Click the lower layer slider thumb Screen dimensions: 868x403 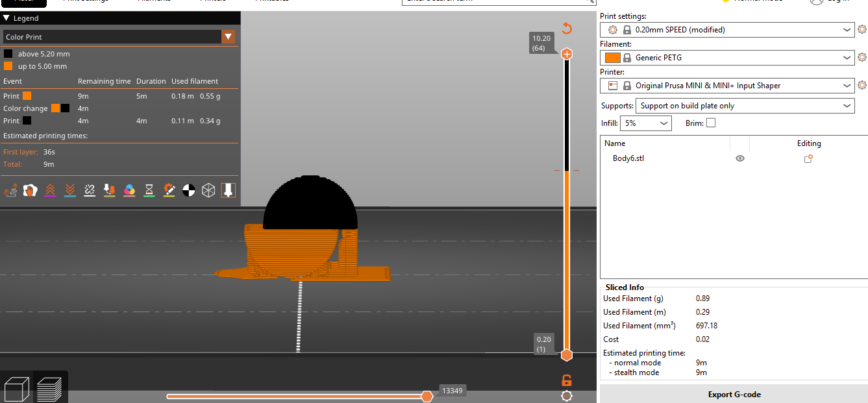click(x=567, y=354)
